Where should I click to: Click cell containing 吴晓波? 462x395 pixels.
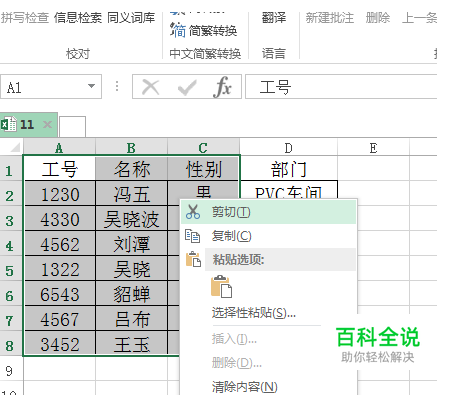131,219
